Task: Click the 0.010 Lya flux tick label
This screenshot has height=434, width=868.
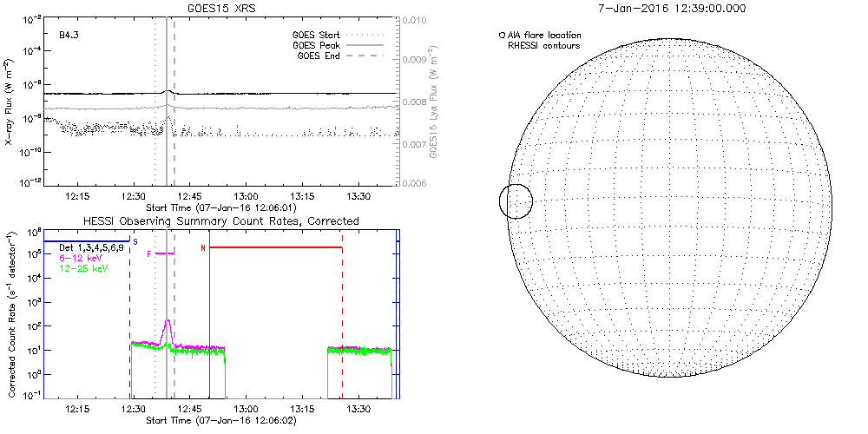Action: [413, 21]
